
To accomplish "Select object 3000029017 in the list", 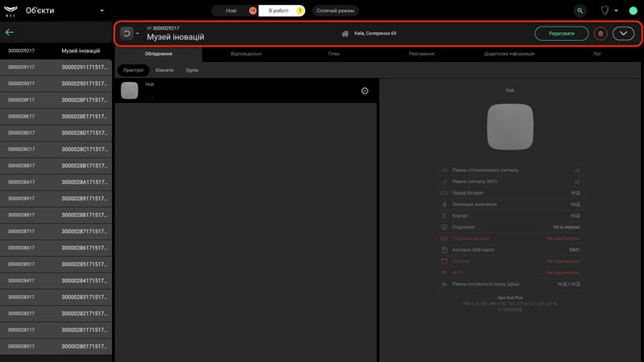I will tap(56, 84).
